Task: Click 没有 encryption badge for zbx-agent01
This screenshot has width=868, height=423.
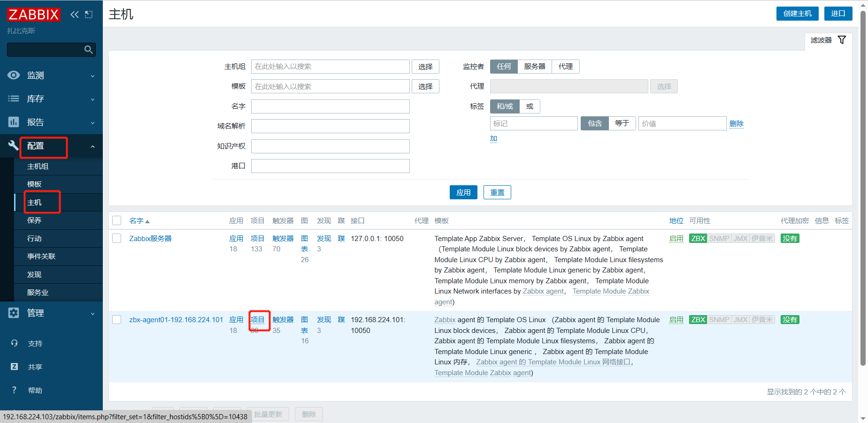Action: point(790,320)
